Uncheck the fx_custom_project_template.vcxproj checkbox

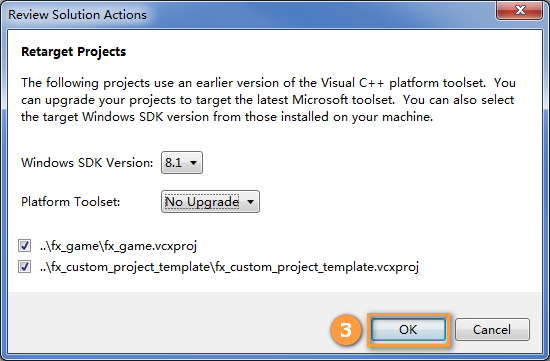(25, 267)
